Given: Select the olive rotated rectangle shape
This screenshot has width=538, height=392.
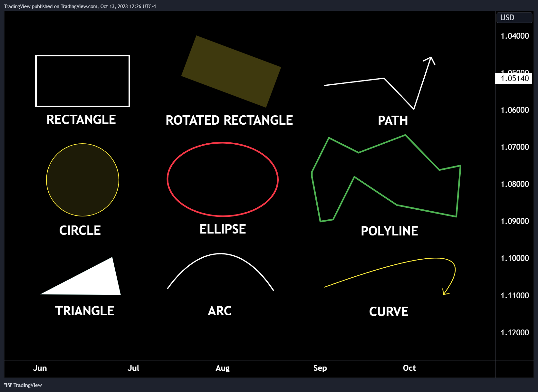Looking at the screenshot, I should point(231,72).
